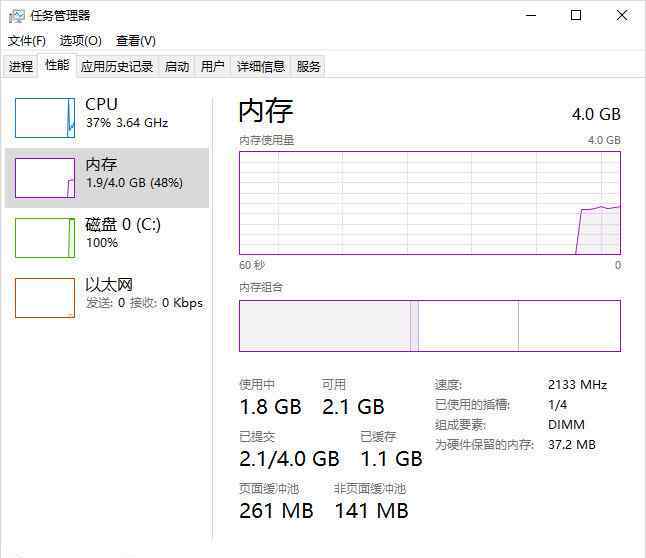The height and width of the screenshot is (558, 646).
Task: Click the CPU 37% 3.64 GHz entry
Action: point(126,113)
